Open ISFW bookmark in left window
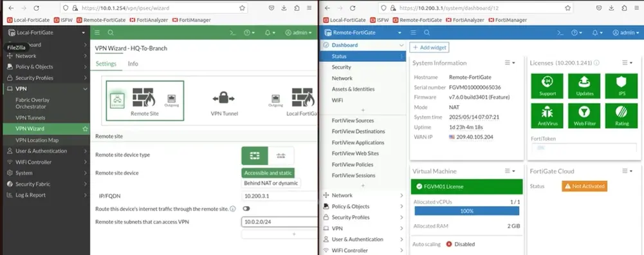 63,20
